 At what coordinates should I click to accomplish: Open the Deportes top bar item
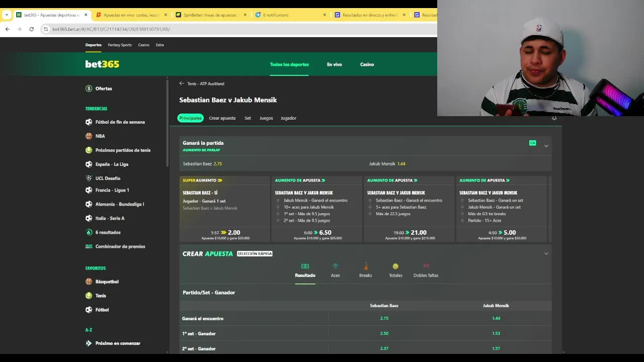[93, 45]
